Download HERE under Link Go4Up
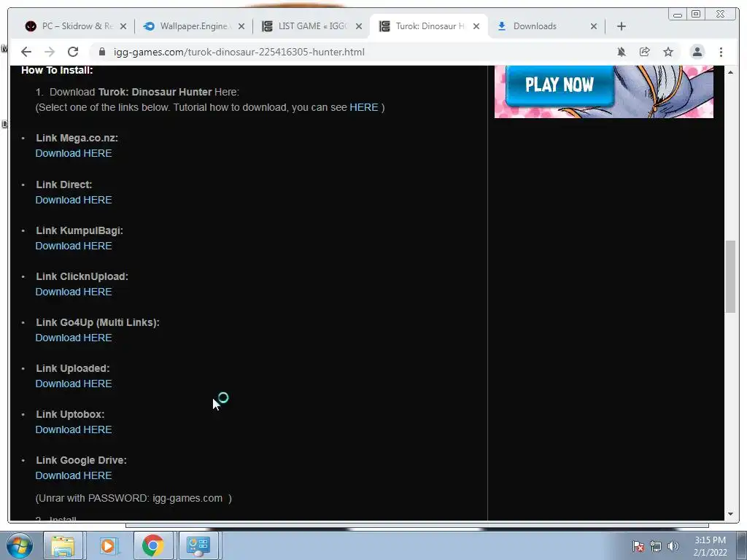Viewport: 747px width, 560px height. 74,338
